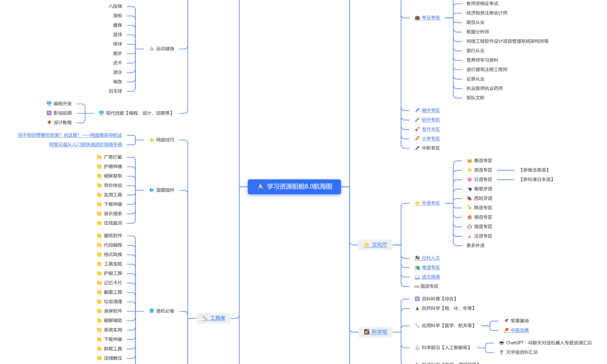
Task: Click the wrench icon beside 工具库
Action: pyautogui.click(x=205, y=318)
